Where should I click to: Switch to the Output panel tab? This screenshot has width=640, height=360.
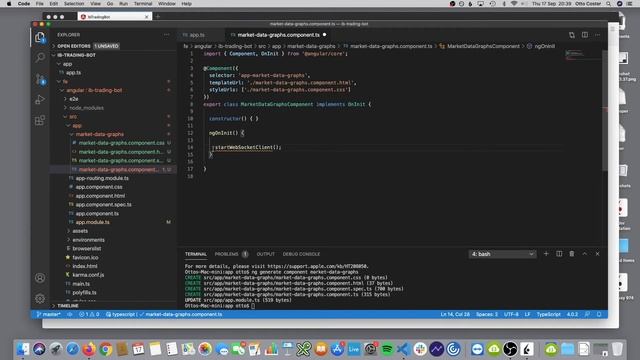pyautogui.click(x=265, y=254)
